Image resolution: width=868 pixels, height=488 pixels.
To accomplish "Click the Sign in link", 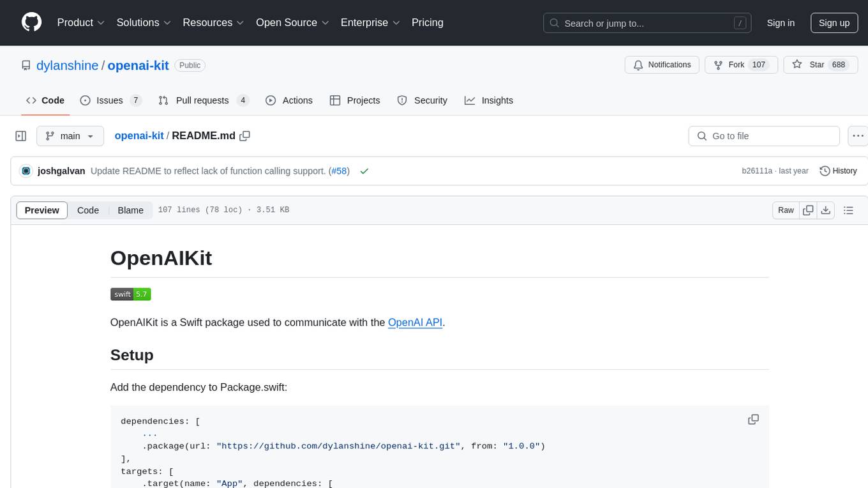I will pos(781,23).
